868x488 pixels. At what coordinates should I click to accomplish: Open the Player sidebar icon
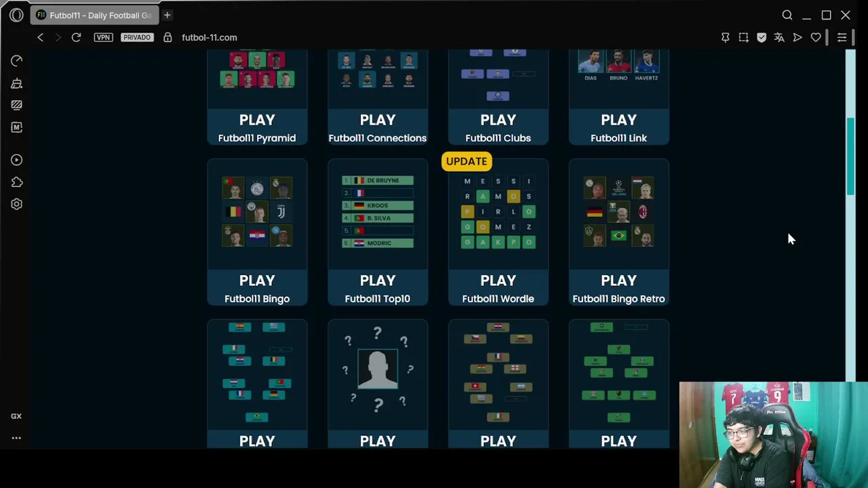click(17, 160)
